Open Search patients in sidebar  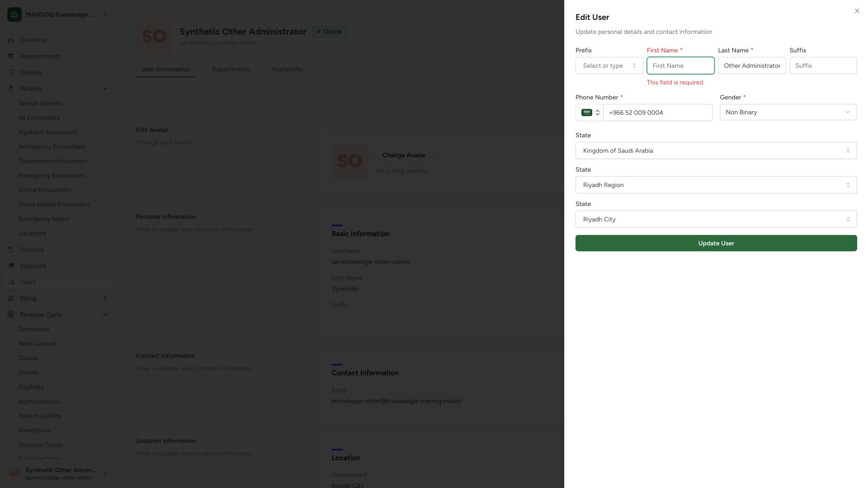(x=41, y=103)
